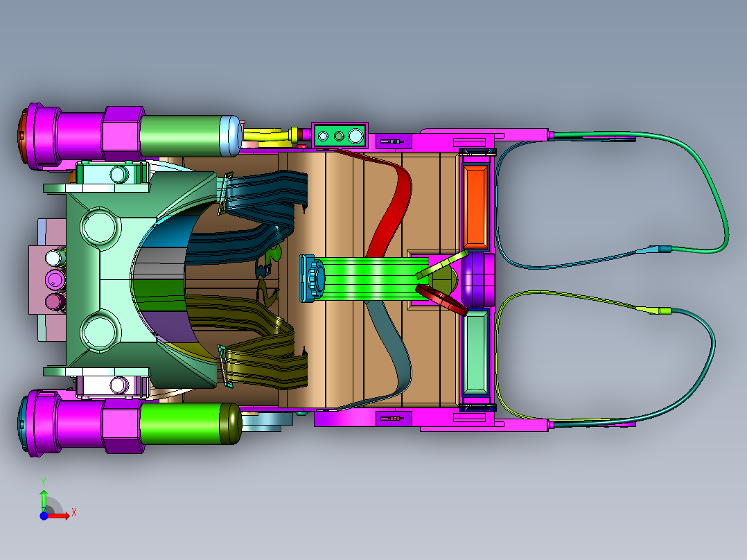
Task: Select the red disc lever near the purple knob
Action: [441, 300]
